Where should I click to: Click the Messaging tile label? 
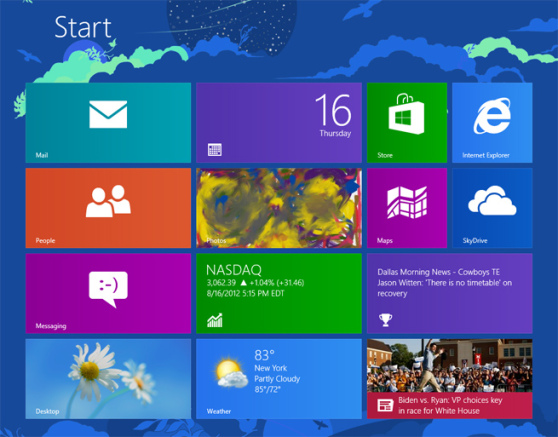(51, 326)
